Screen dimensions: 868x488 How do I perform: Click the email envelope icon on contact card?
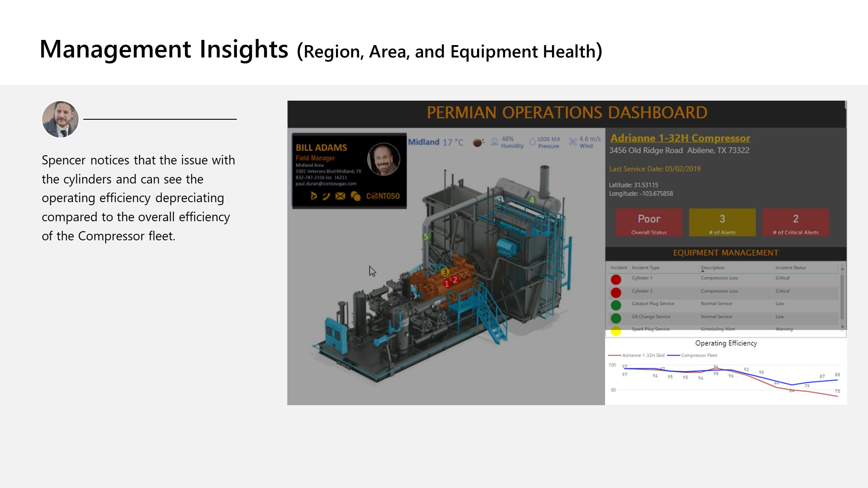341,196
